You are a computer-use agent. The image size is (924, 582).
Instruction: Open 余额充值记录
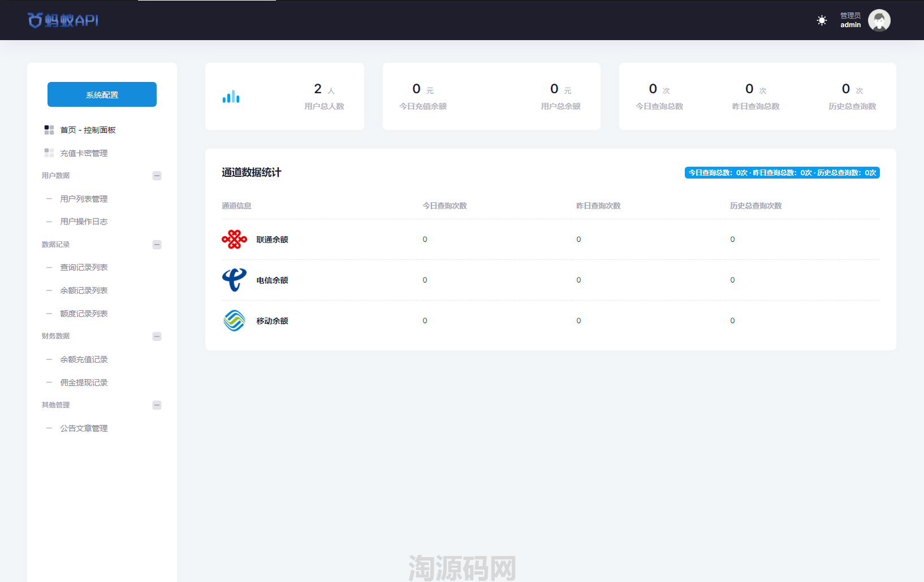click(84, 359)
